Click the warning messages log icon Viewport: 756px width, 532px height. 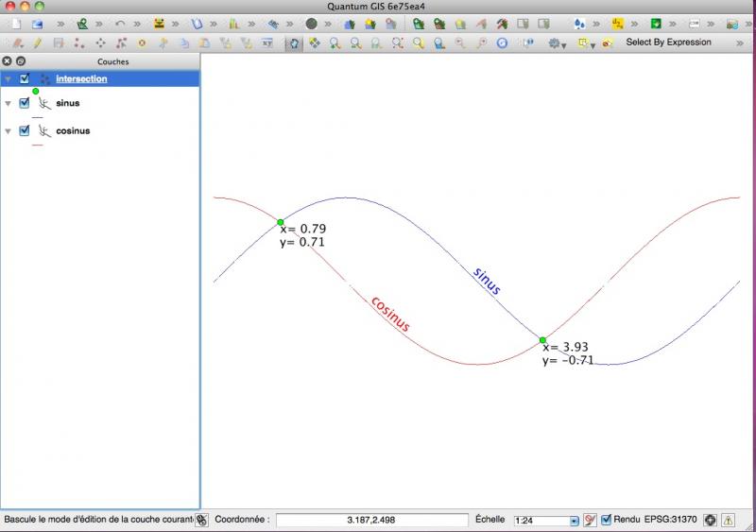coord(729,520)
